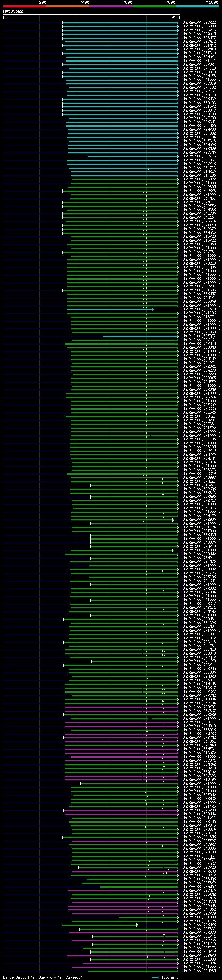Click the red 20% identity legend bar
222x980 pixels.
[25, 6]
